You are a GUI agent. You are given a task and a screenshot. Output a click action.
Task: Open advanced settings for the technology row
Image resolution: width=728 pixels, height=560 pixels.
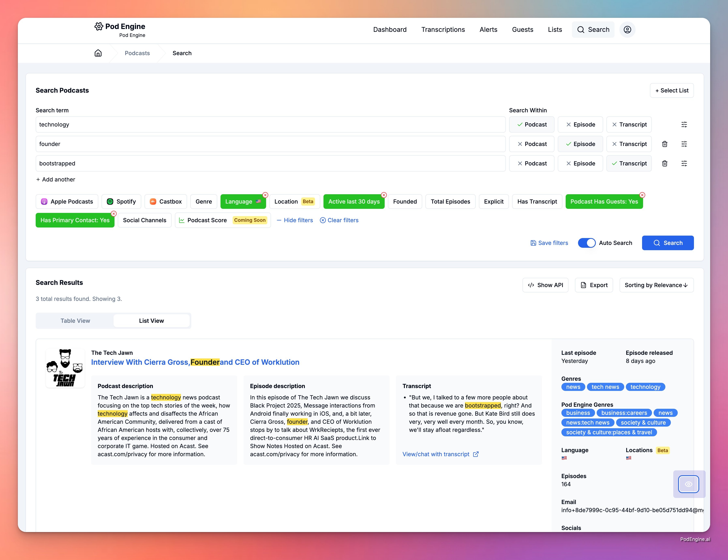click(x=684, y=124)
